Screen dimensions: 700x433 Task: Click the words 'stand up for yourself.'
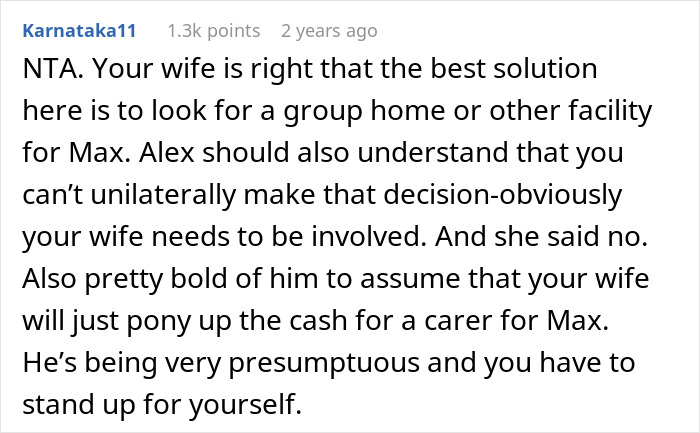(162, 405)
